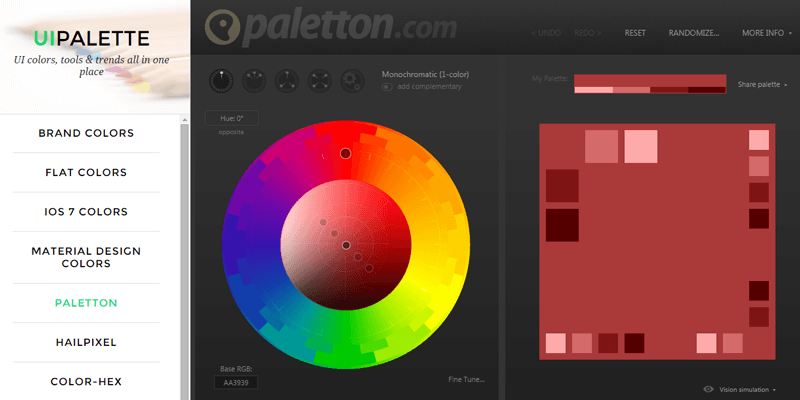Click the Base RGB AA3939 field
Screen dimensions: 800x400
pos(236,382)
